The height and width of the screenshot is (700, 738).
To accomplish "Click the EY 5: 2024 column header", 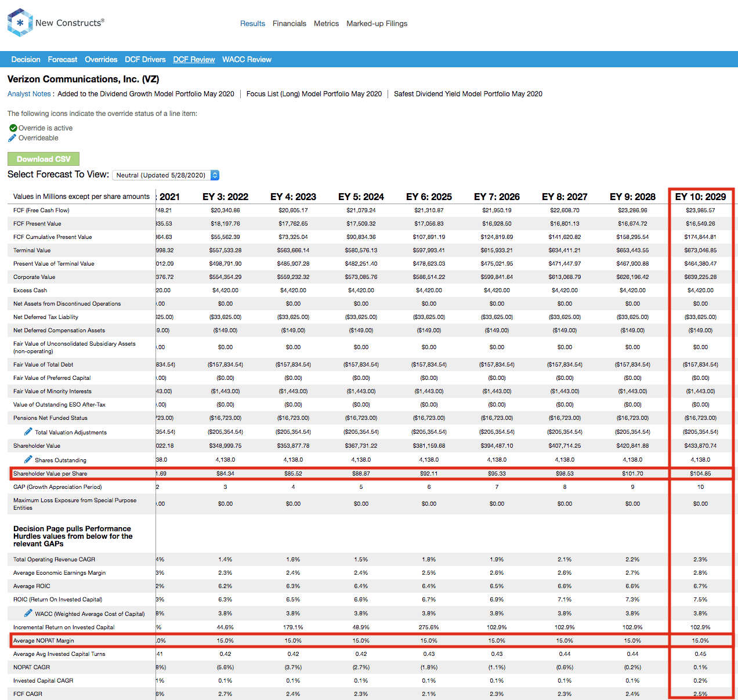I will point(361,197).
